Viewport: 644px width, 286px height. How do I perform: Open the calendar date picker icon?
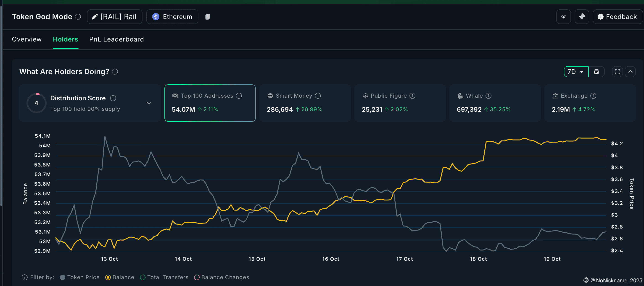(x=596, y=72)
